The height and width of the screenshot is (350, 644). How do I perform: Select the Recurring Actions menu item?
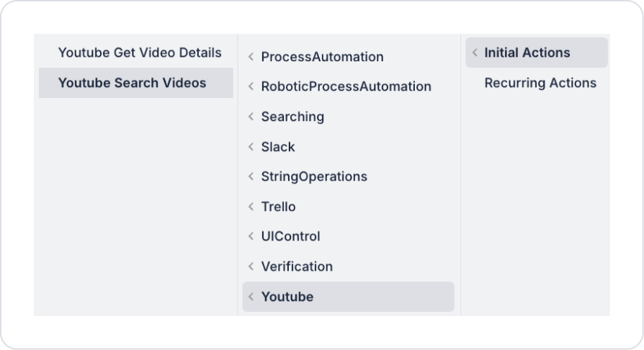pyautogui.click(x=540, y=83)
